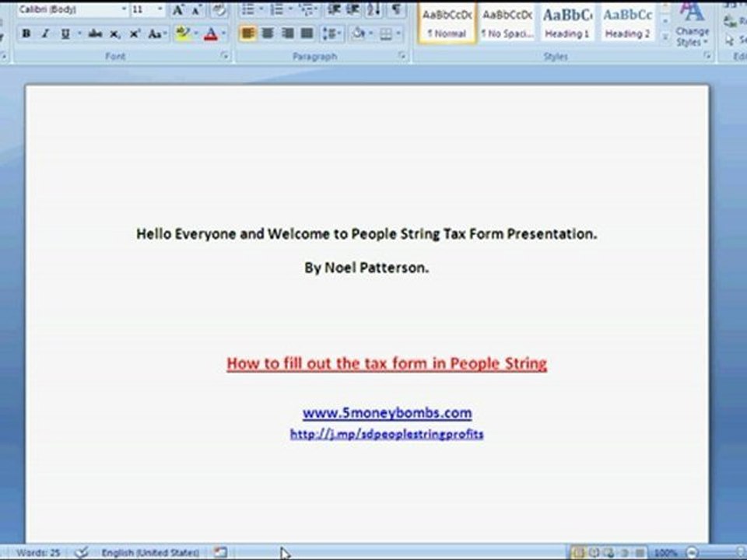Click the borders button

point(387,33)
